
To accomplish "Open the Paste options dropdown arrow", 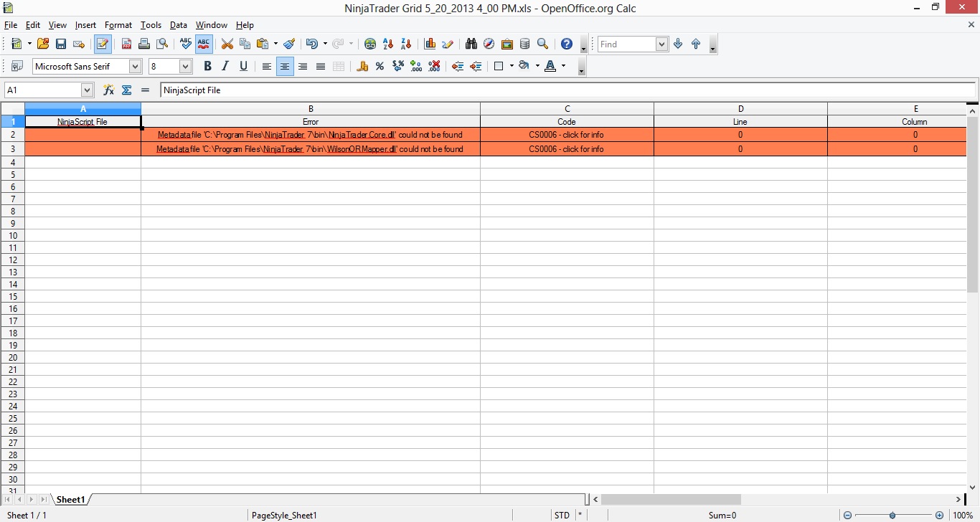I will pyautogui.click(x=275, y=44).
